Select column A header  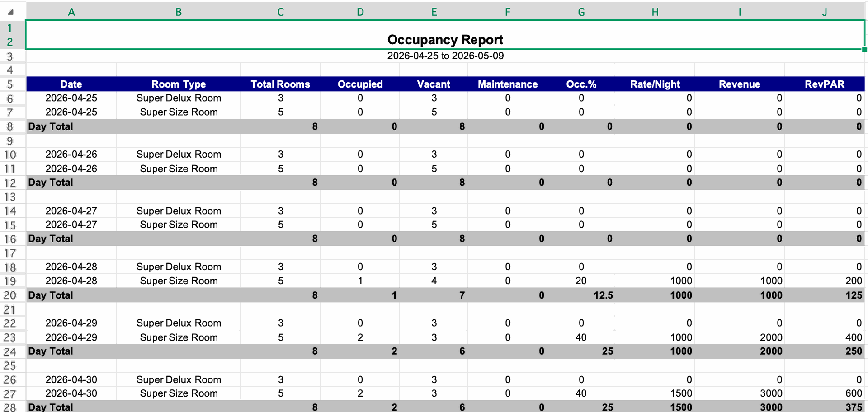[71, 12]
